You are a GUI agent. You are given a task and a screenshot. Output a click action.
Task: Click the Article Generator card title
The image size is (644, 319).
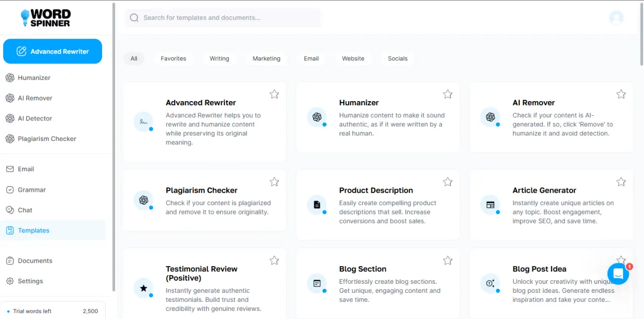click(x=544, y=190)
